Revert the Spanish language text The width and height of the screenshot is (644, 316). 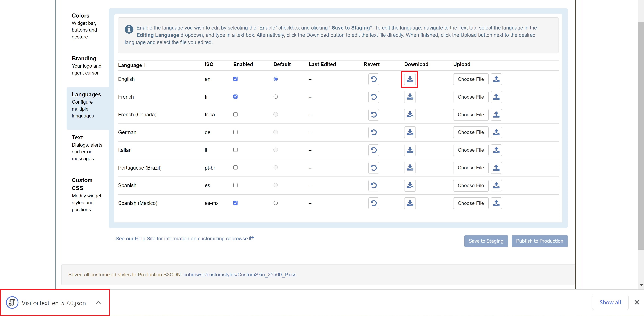pos(373,185)
